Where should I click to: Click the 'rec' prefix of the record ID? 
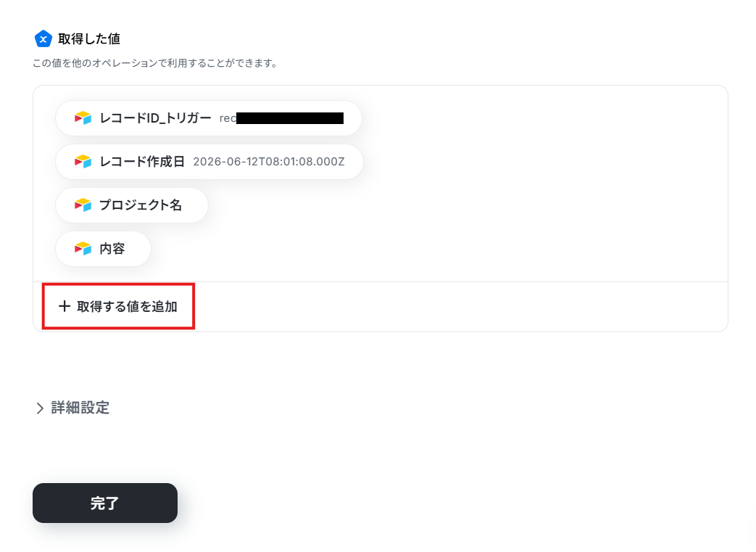228,118
